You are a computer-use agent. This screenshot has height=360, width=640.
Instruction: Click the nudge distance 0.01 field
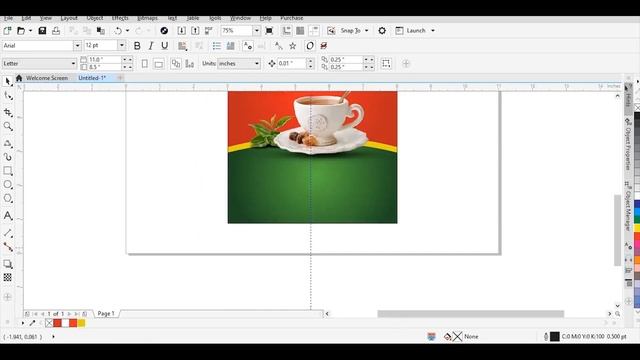click(x=291, y=64)
